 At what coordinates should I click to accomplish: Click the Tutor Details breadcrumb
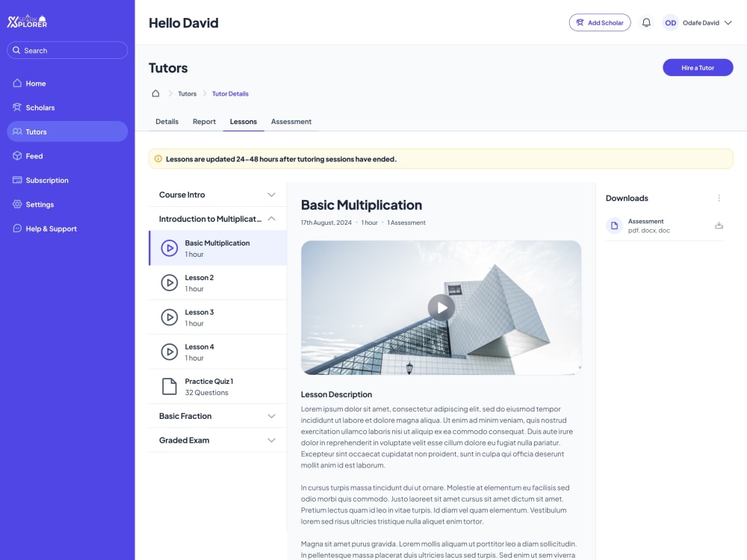tap(230, 94)
